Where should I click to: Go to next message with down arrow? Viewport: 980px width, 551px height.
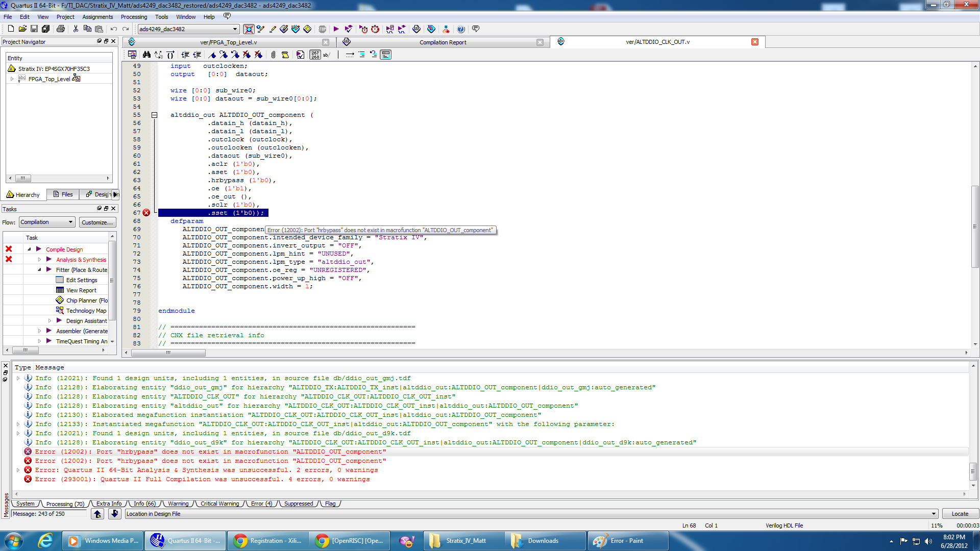[x=115, y=514]
